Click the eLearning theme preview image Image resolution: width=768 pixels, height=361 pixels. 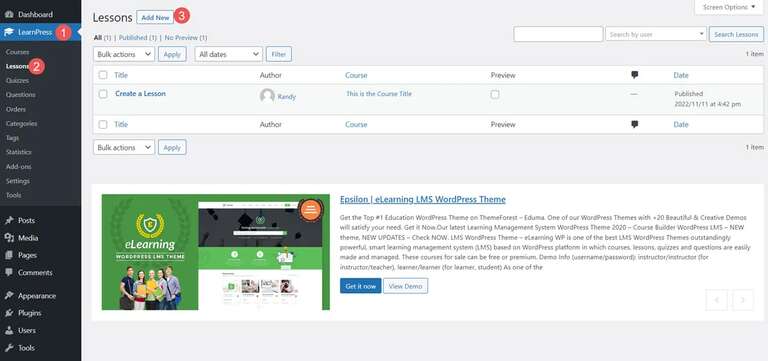216,252
